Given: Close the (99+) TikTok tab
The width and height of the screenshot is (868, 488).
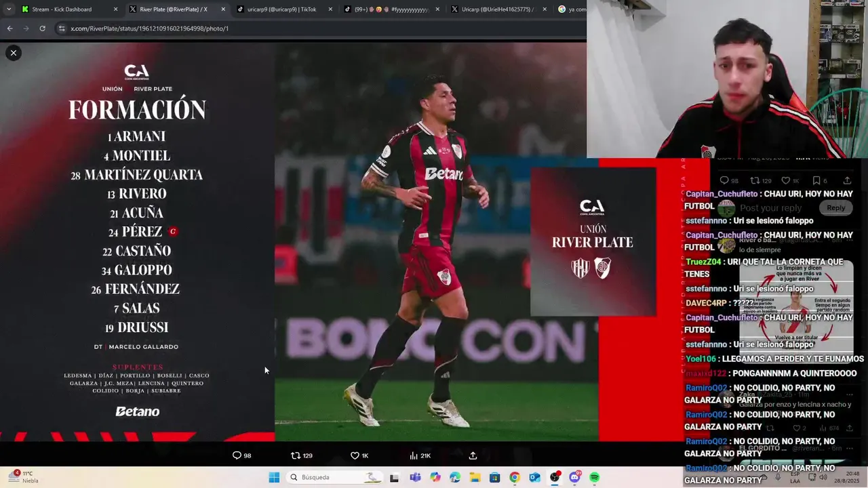Looking at the screenshot, I should 437,9.
